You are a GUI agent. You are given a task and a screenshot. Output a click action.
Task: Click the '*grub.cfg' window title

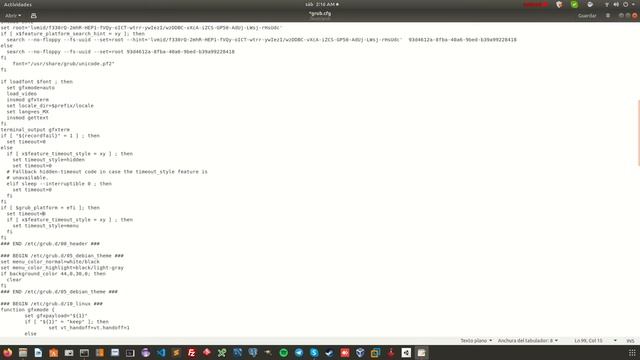click(320, 13)
